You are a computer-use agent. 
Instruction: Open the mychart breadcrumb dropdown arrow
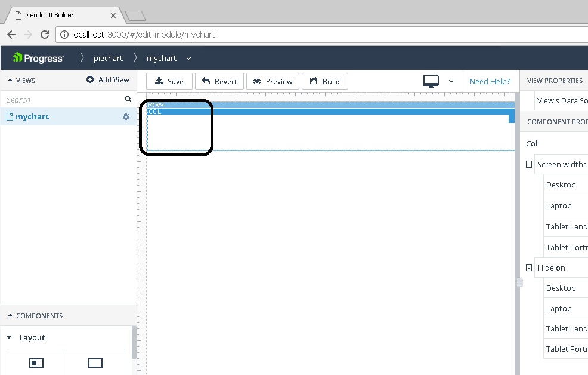(188, 58)
